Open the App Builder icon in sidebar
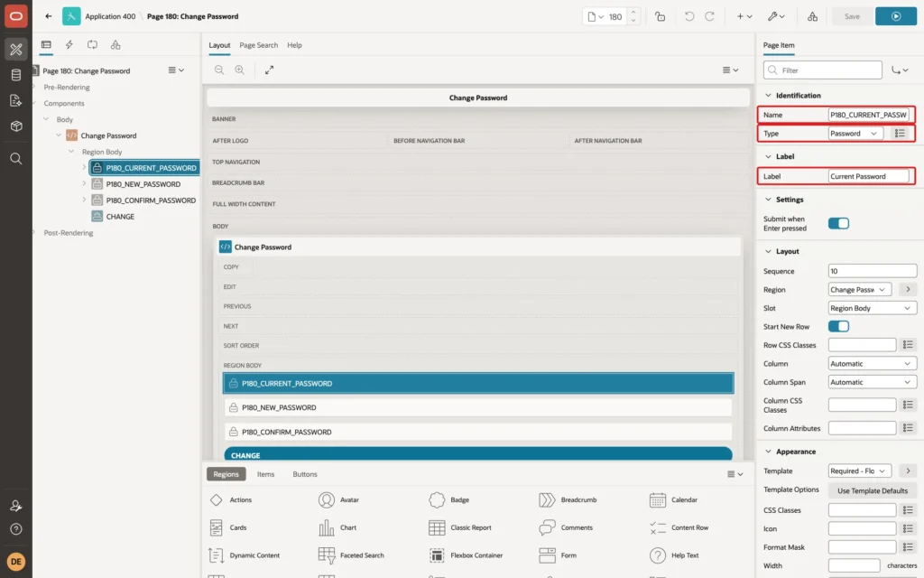This screenshot has height=578, width=924. (16, 50)
